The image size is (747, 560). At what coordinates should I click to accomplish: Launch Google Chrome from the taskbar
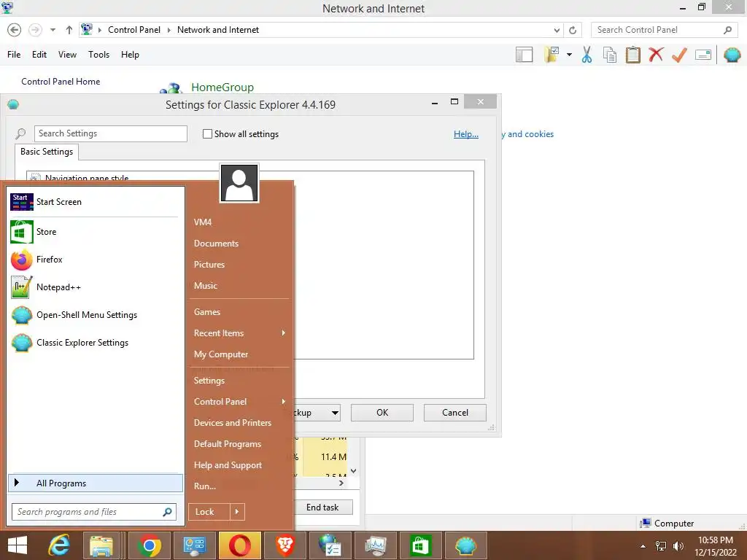click(149, 545)
